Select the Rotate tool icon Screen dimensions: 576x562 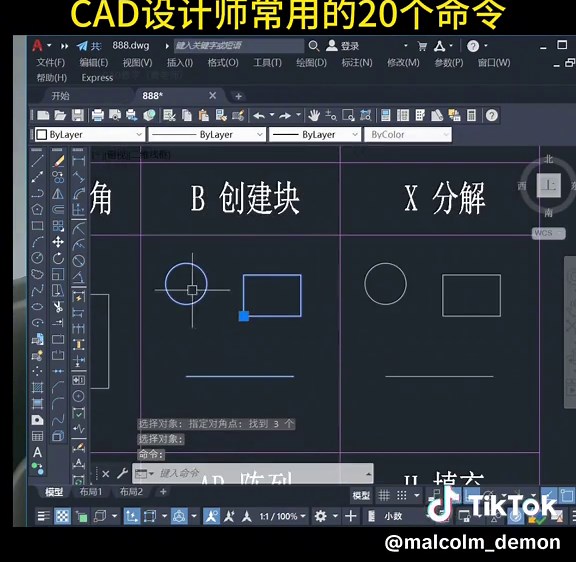click(58, 258)
